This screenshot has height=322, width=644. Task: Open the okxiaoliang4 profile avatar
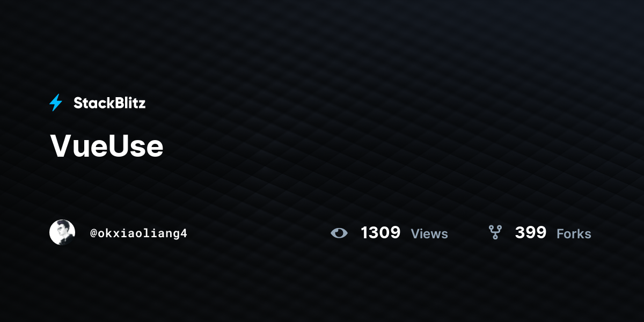62,232
